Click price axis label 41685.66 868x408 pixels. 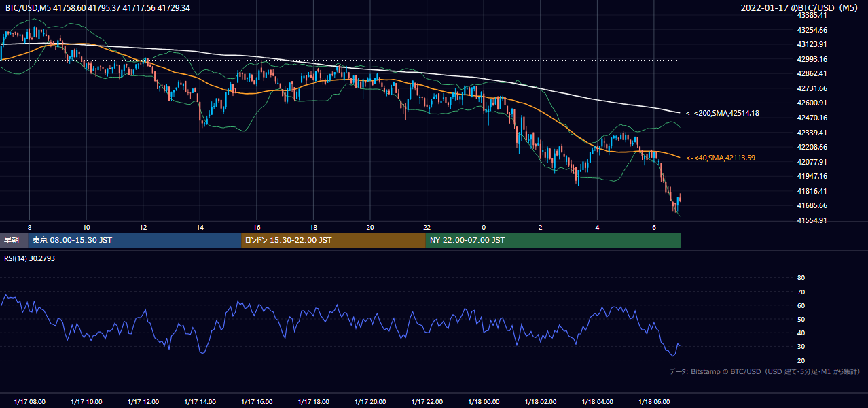point(812,205)
